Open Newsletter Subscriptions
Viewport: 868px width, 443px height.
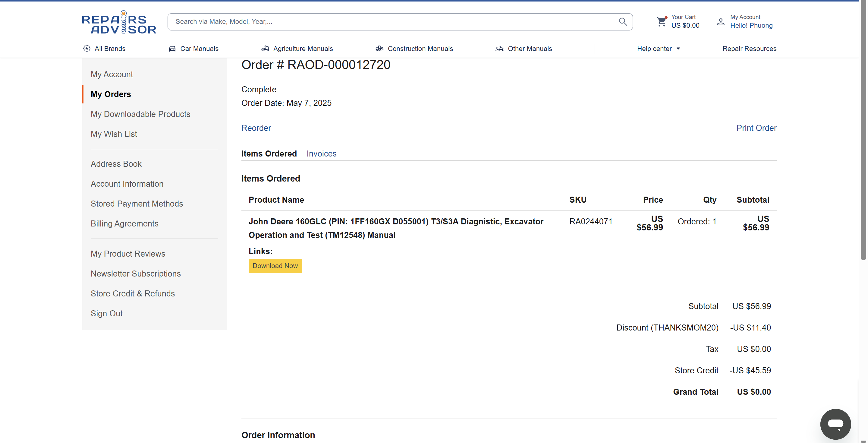136,274
